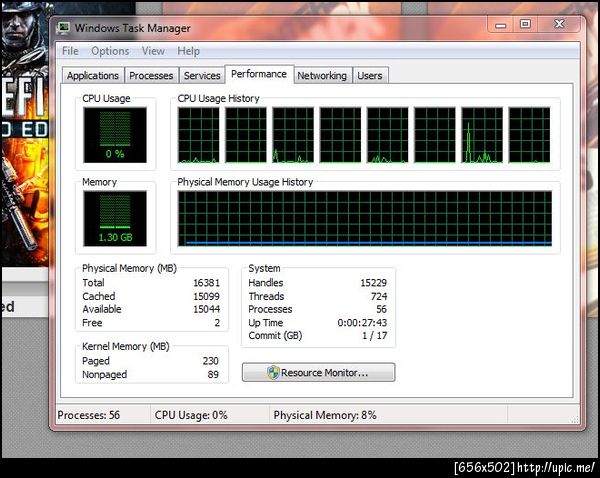Image resolution: width=600 pixels, height=478 pixels.
Task: Click the Available memory value 15044
Action: 207,309
